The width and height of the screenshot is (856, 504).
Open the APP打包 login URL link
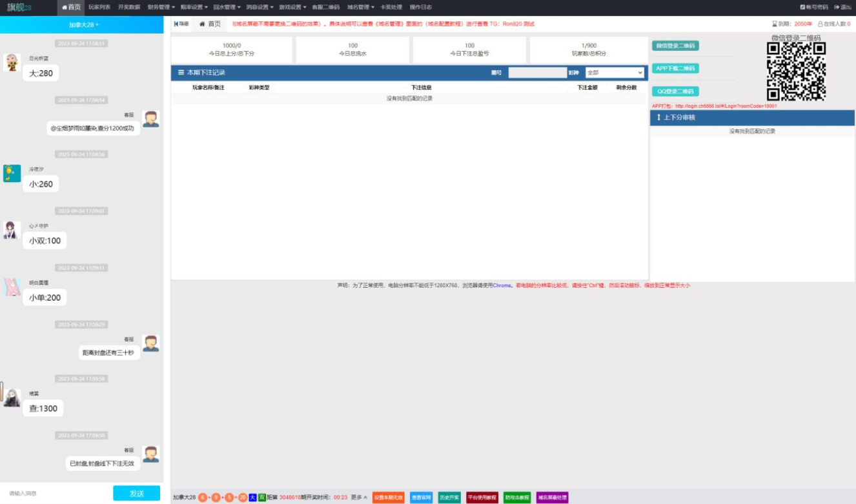click(726, 106)
